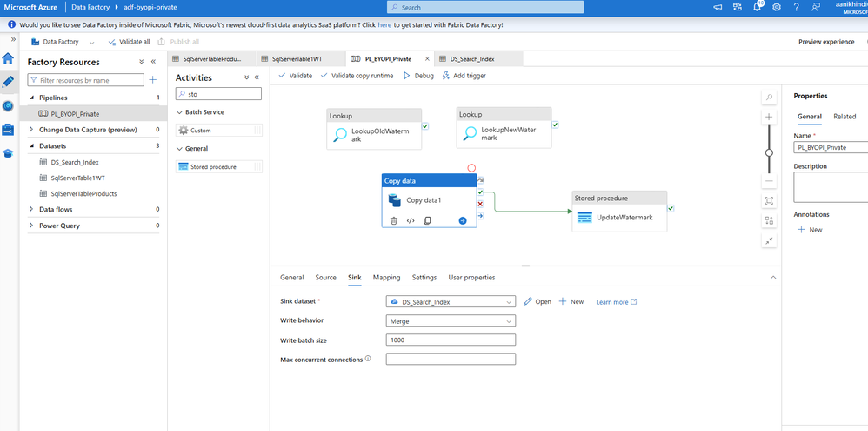Screen dimensions: 868x431
Task: Toggle the checkbox beside LookupNewWatermark activity
Action: [555, 125]
